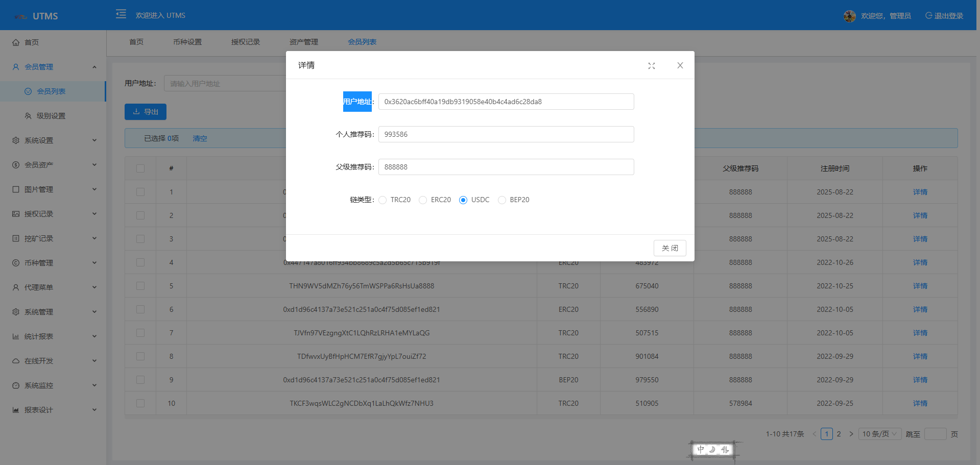Select the TRC20 chain type radio button
Viewport: 980px width, 465px height.
click(383, 200)
